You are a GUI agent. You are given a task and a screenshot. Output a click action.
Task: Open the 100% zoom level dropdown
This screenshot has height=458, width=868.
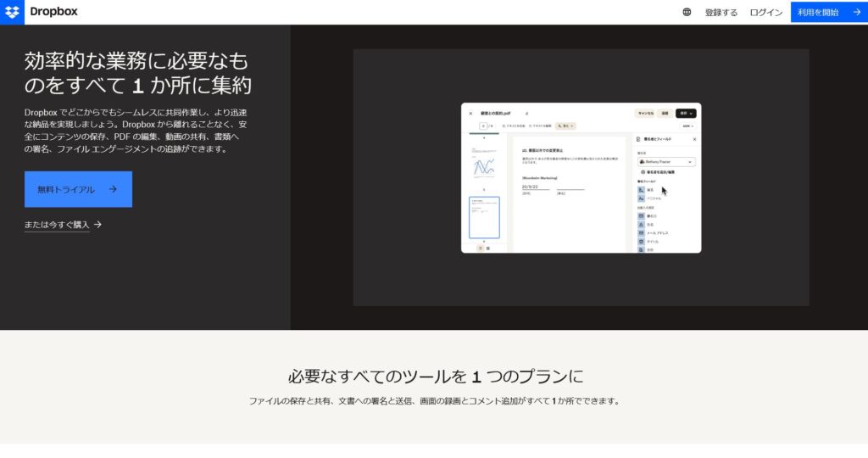[x=687, y=126]
